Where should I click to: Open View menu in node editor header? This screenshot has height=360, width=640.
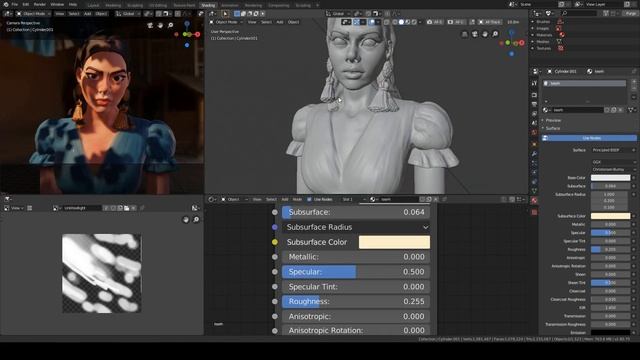[257, 199]
